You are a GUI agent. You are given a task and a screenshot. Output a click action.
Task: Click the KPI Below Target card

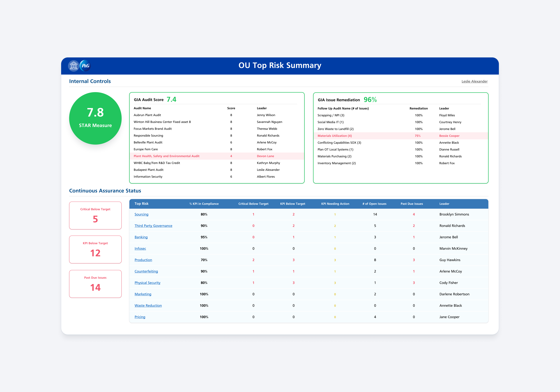95,249
